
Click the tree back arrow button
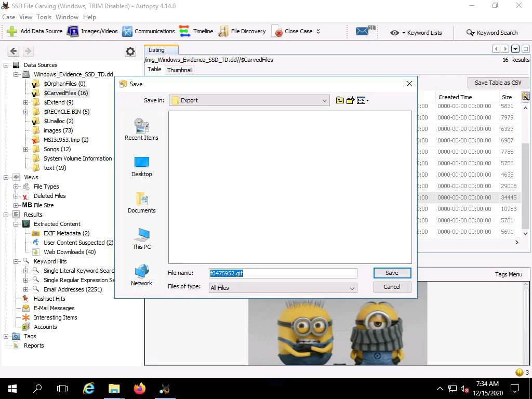14,51
